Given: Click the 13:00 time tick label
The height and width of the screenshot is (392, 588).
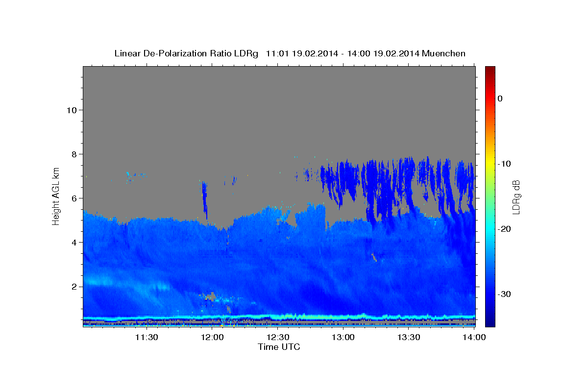Looking at the screenshot, I should pyautogui.click(x=343, y=337).
